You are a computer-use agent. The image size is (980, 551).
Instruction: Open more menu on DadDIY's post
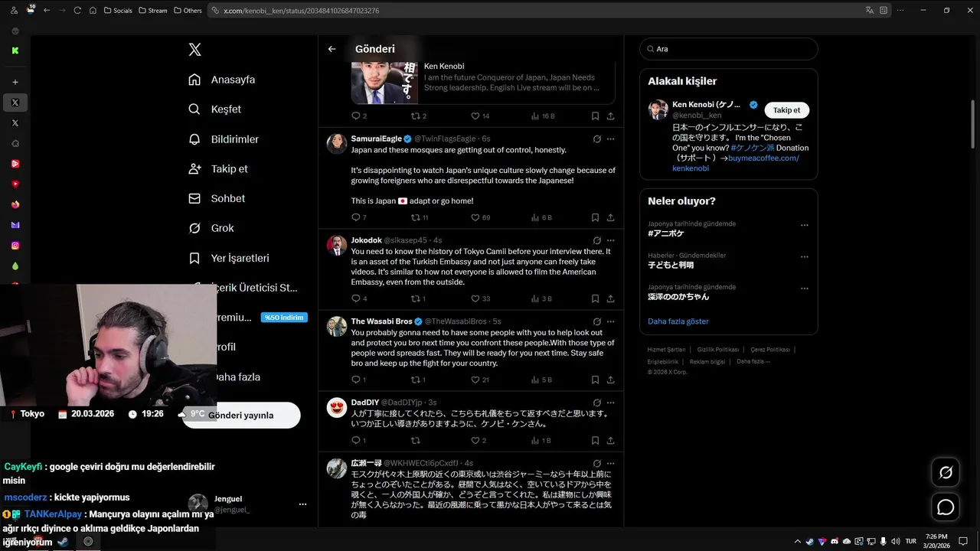coord(610,403)
